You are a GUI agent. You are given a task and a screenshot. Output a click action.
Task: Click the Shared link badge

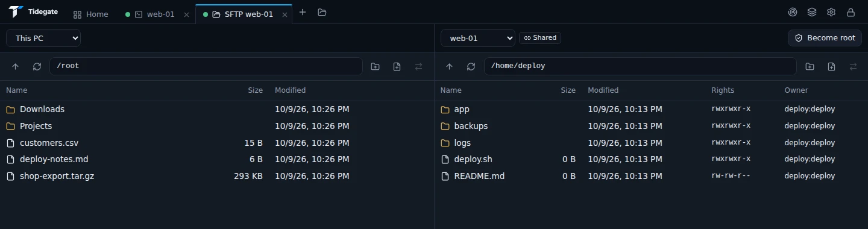(540, 37)
